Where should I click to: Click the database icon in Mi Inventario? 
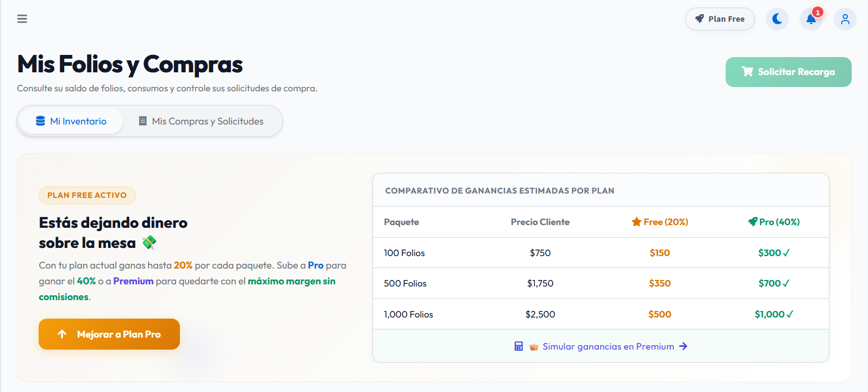tap(40, 121)
